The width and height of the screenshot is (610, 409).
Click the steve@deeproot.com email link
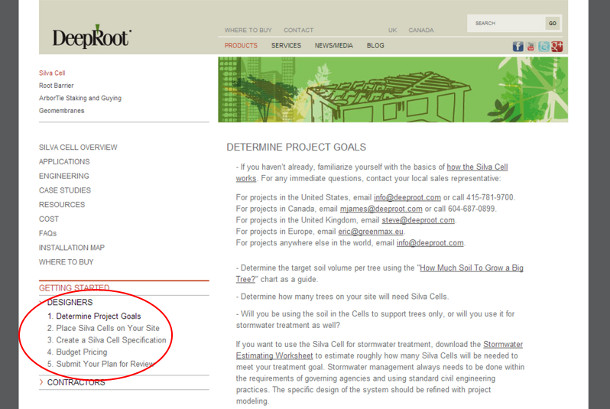418,220
